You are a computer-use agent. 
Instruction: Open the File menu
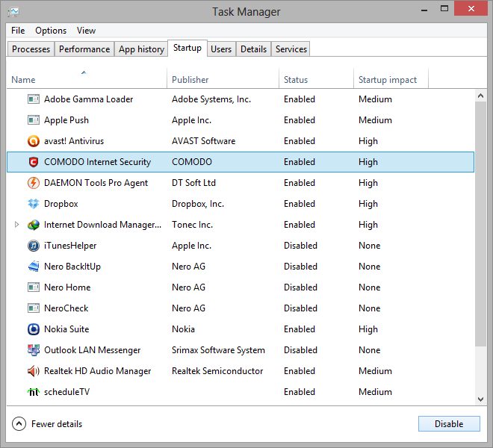pos(18,31)
